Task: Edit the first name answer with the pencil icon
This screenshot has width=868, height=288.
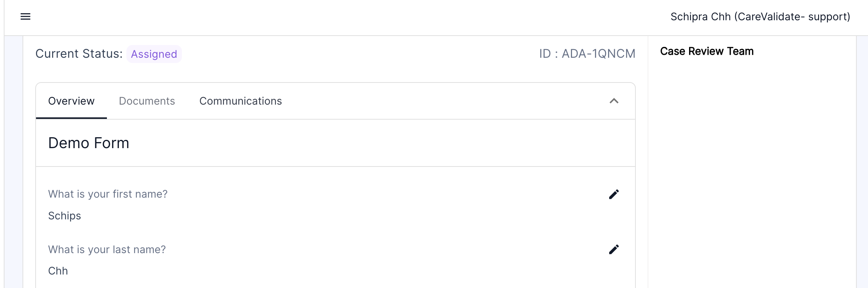Action: (614, 194)
